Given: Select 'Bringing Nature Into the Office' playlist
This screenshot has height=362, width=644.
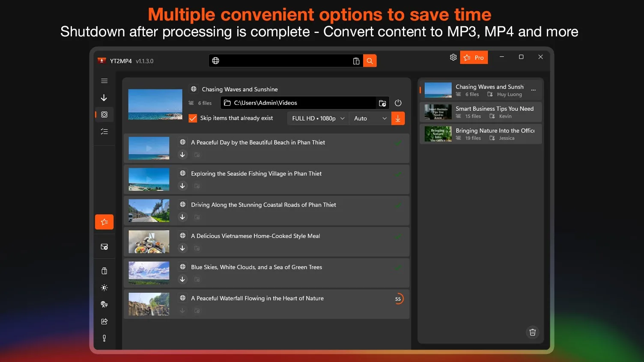Looking at the screenshot, I should pos(481,134).
